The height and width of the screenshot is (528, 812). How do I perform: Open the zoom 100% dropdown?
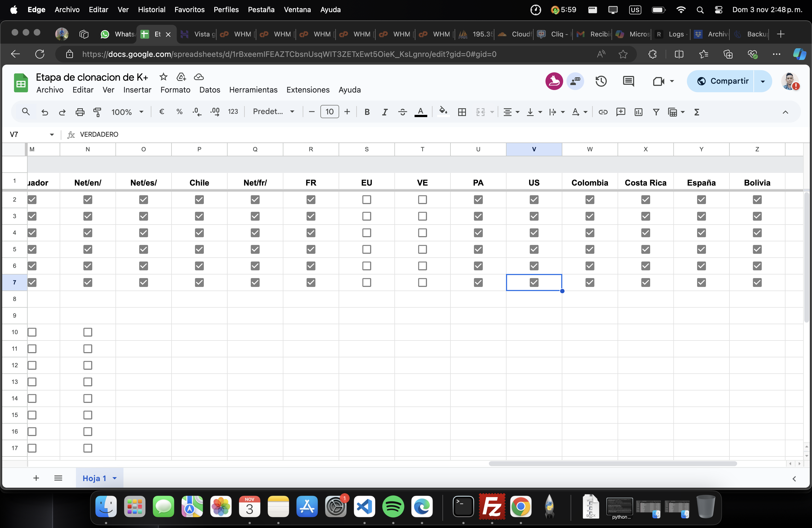tap(127, 112)
